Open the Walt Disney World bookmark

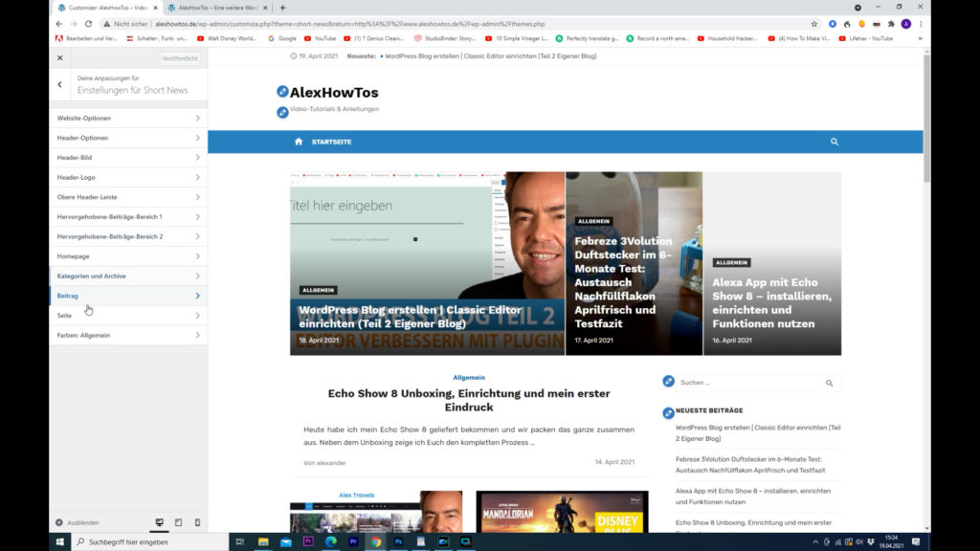point(226,38)
